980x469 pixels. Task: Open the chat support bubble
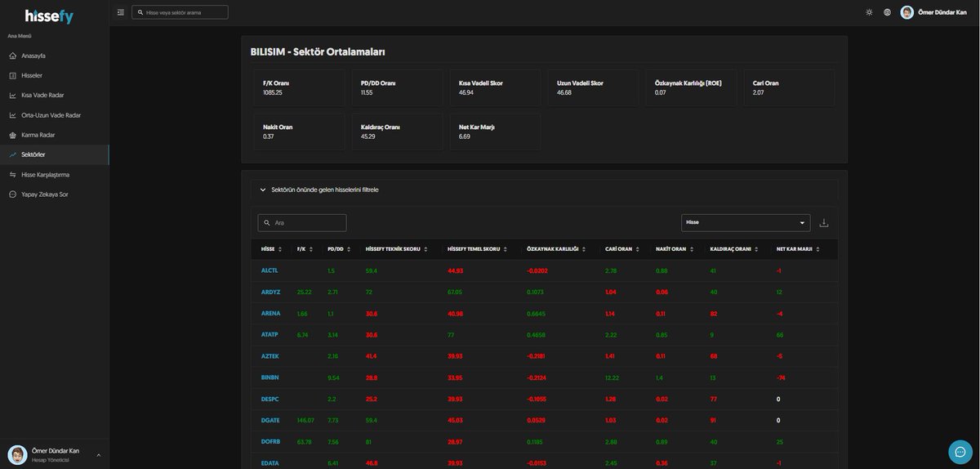pyautogui.click(x=960, y=452)
